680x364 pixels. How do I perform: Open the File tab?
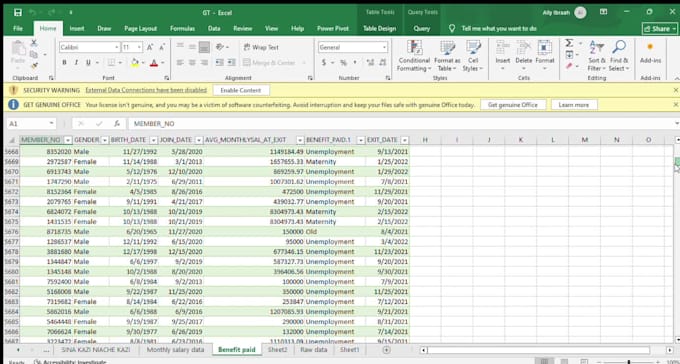point(18,29)
